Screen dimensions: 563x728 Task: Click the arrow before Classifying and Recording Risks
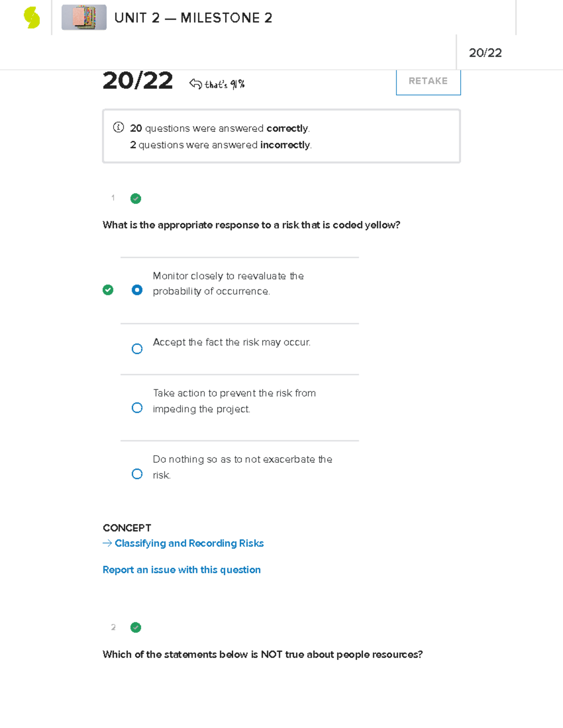tap(106, 543)
